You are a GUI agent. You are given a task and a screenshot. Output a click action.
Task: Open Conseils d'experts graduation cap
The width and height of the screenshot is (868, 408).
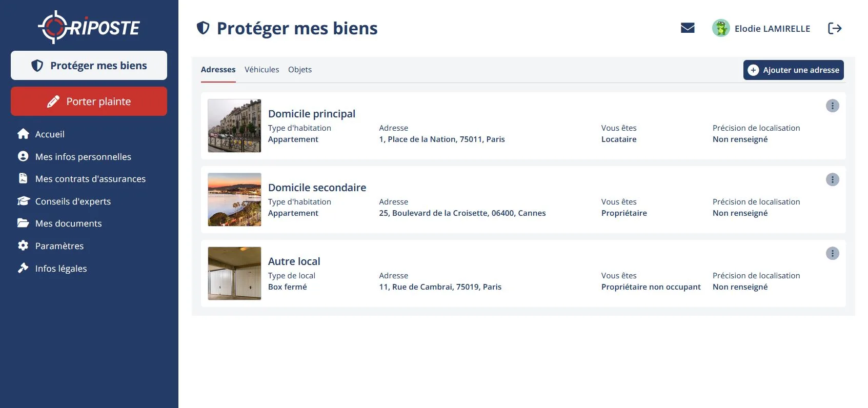pyautogui.click(x=23, y=201)
